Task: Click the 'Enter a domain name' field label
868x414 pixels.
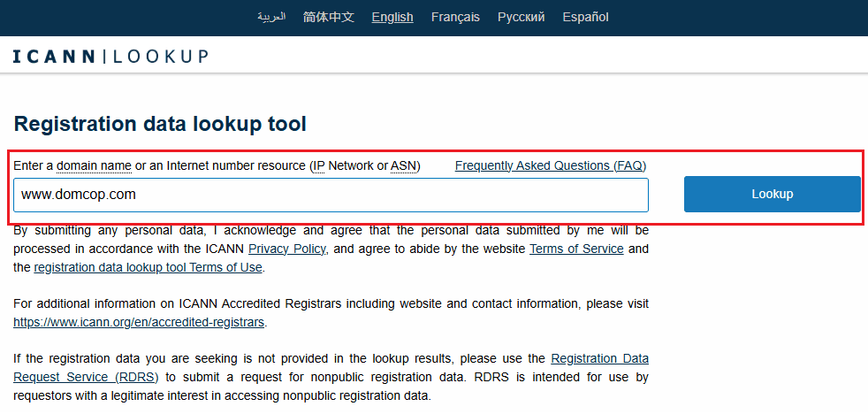Action: pyautogui.click(x=34, y=165)
